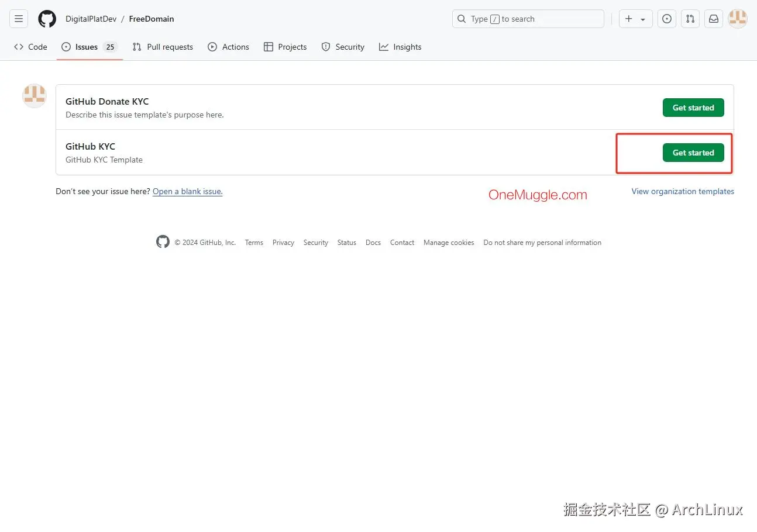This screenshot has height=532, width=757.
Task: Click the GitHub KYC Template description text
Action: click(x=104, y=160)
